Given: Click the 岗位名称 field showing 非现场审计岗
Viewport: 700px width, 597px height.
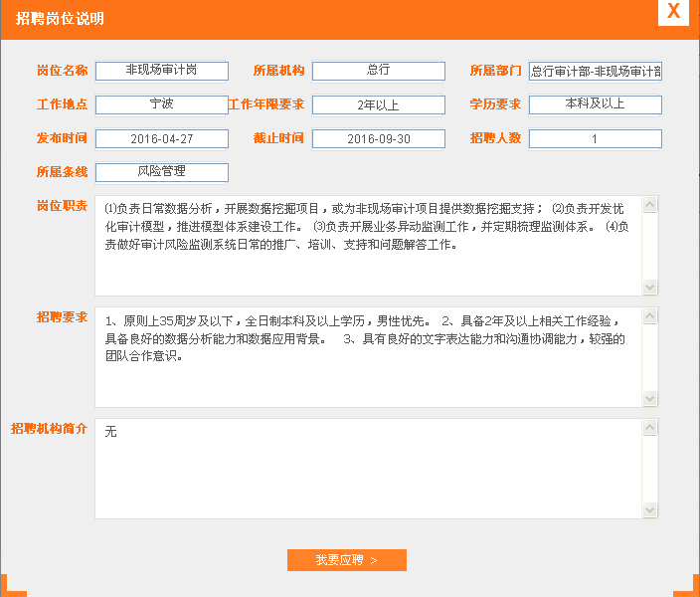Looking at the screenshot, I should point(162,71).
